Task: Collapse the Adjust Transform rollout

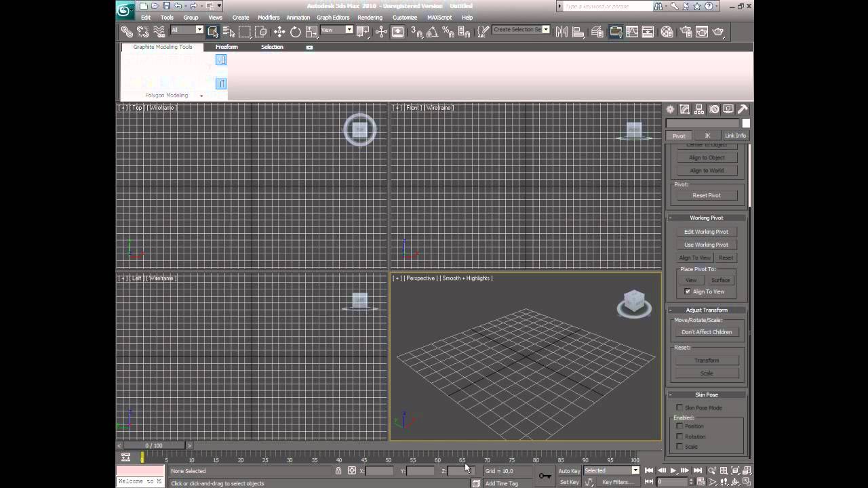Action: tap(707, 310)
